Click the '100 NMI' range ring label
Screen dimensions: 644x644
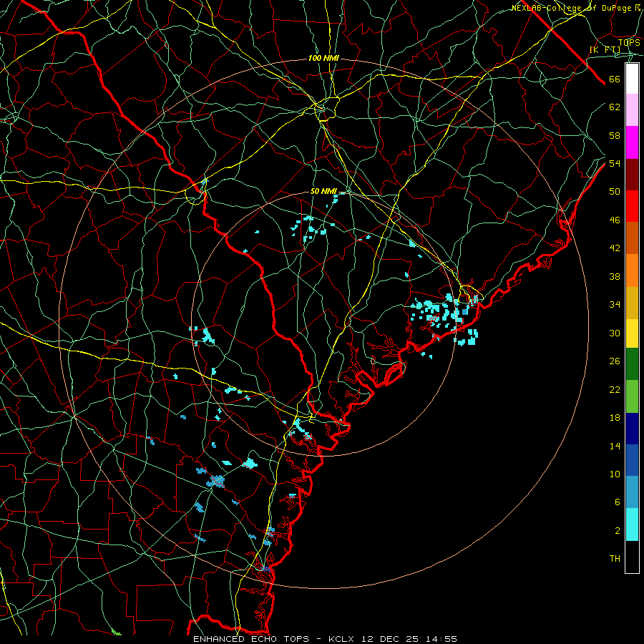(x=323, y=59)
